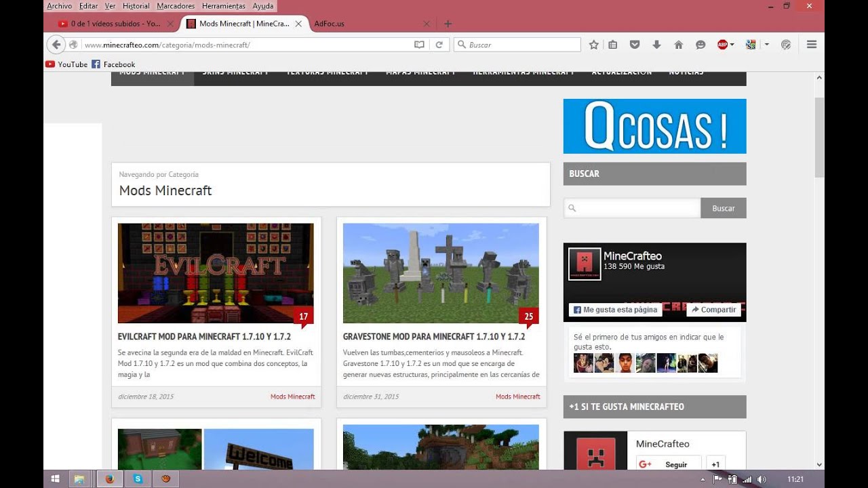Click scrollbar down arrow

819,464
